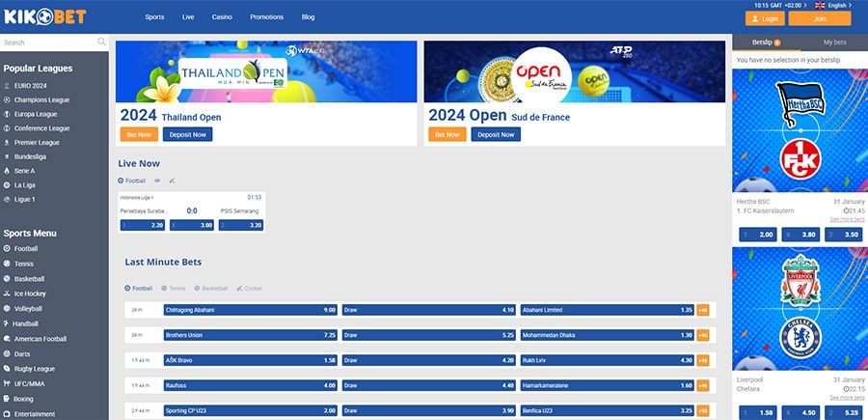Click the KikoBet logo
868x420 pixels.
click(x=45, y=16)
